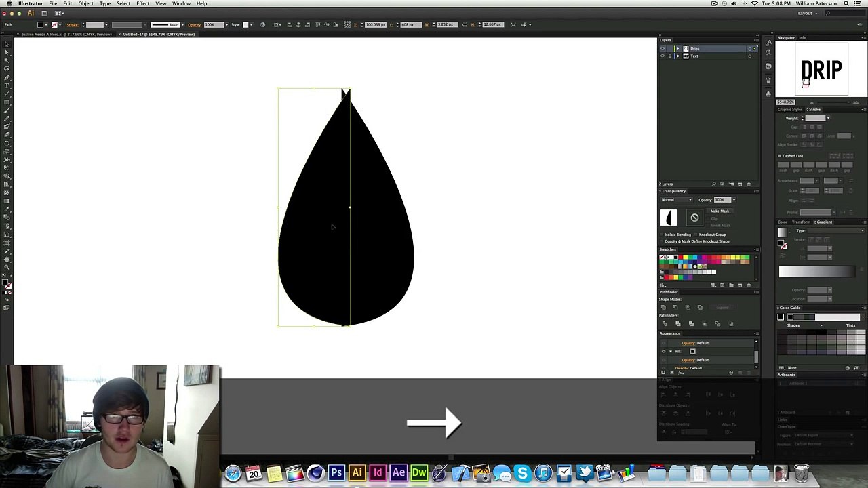Open the Character panel icon
Image resolution: width=868 pixels, height=488 pixels.
point(768,52)
